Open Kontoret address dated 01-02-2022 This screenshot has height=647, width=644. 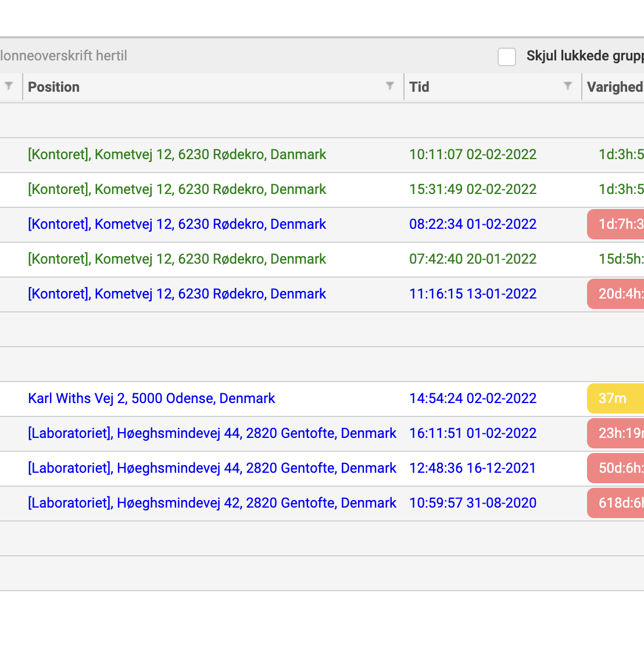point(177,224)
